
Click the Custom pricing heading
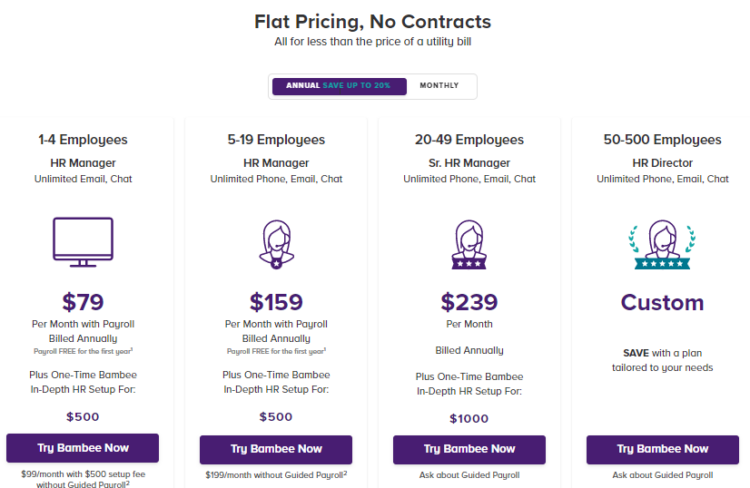pyautogui.click(x=662, y=302)
